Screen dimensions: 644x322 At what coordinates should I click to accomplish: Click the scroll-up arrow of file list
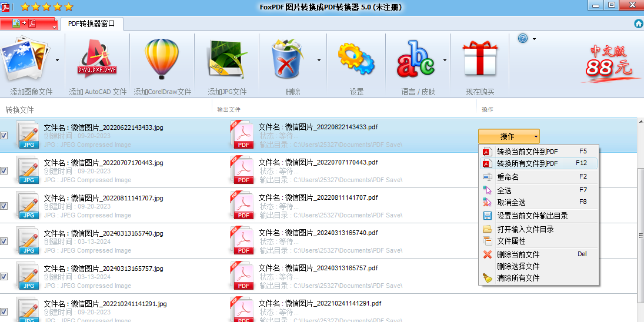pos(640,122)
